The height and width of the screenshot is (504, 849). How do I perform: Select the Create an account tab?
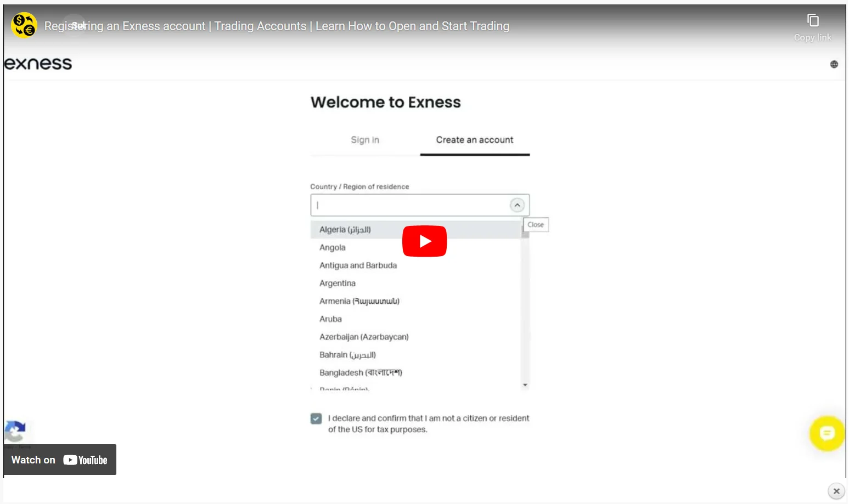[x=475, y=140]
